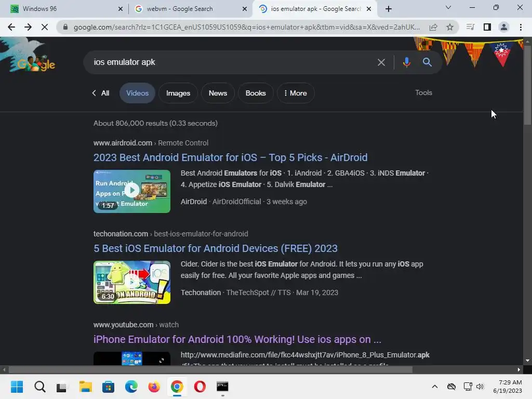Viewport: 532px width, 399px height.
Task: Switch to webvm - Google Search tab
Action: click(x=190, y=9)
